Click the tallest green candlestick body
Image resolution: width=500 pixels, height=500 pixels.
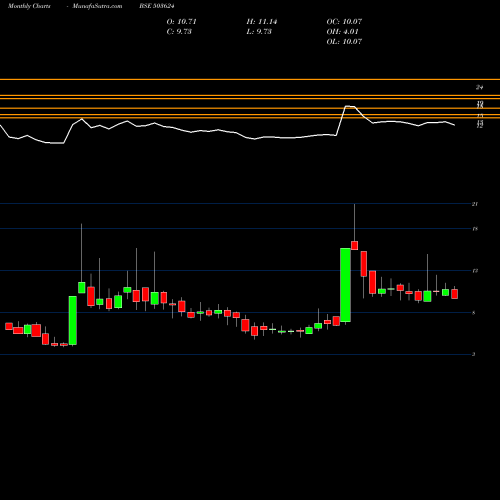[345, 285]
